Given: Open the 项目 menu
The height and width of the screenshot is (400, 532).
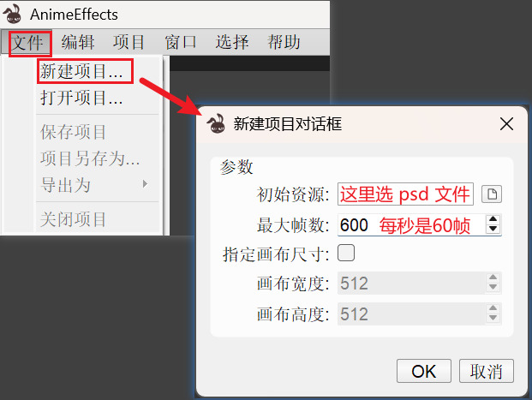Looking at the screenshot, I should pyautogui.click(x=129, y=43).
